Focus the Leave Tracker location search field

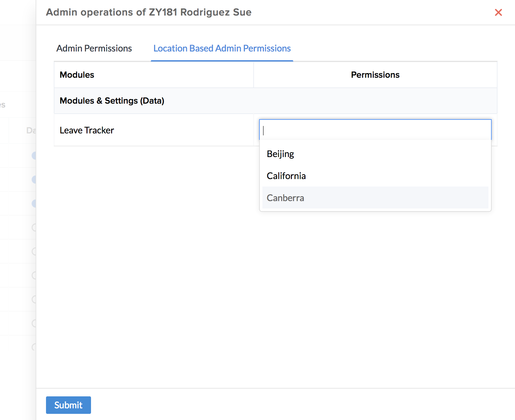(x=375, y=130)
